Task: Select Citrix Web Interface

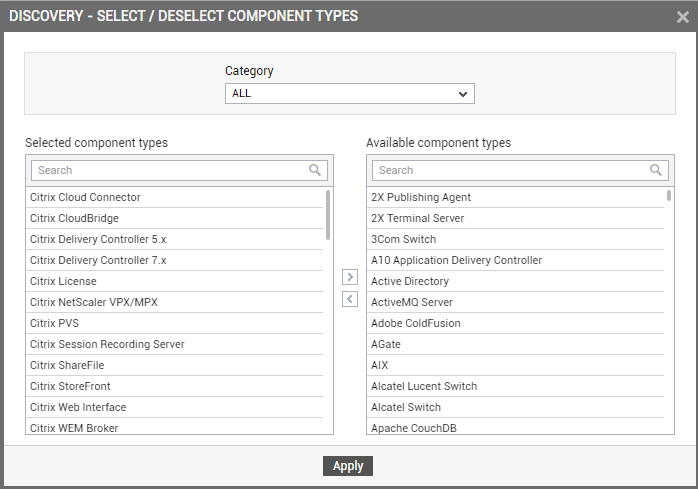Action: pos(176,407)
